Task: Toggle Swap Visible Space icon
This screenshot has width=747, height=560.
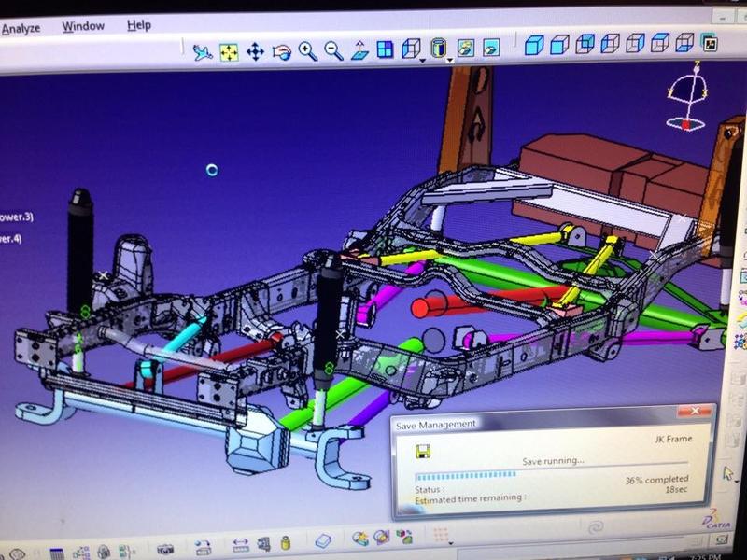Action: (x=491, y=46)
